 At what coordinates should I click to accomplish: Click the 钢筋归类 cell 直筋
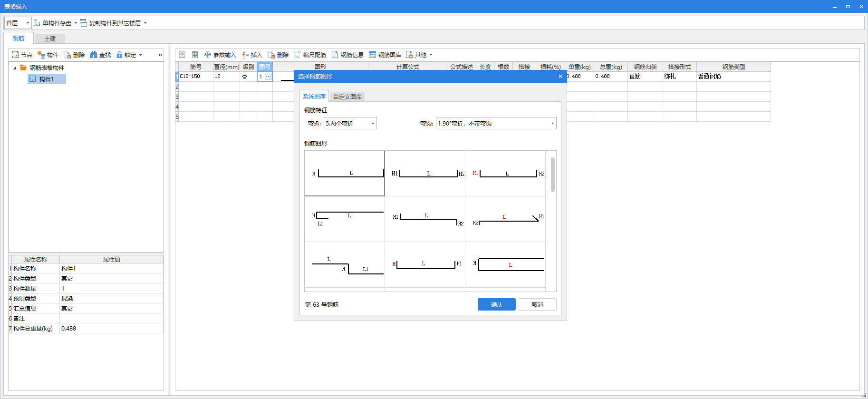645,76
